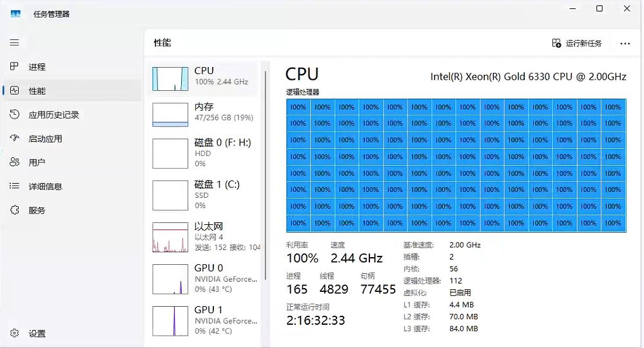Click the L2 缓存 70.0 MB value

[x=463, y=317]
